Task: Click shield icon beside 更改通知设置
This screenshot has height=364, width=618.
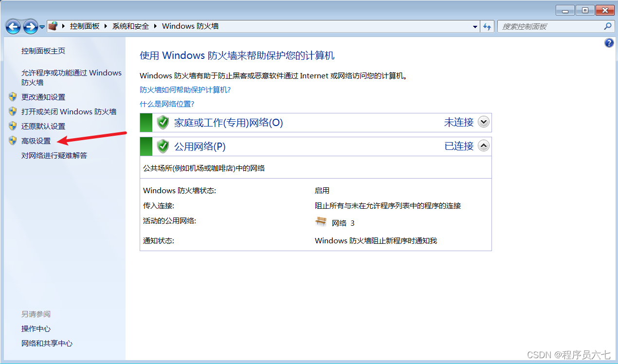Action: (13, 97)
